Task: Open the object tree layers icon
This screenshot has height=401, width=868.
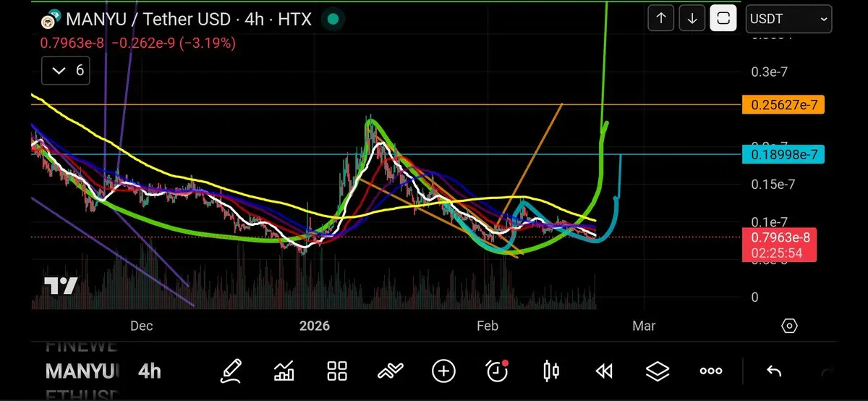Action: pyautogui.click(x=657, y=371)
